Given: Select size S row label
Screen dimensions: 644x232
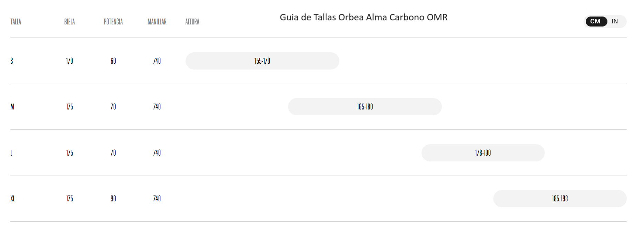Looking at the screenshot, I should coord(12,61).
